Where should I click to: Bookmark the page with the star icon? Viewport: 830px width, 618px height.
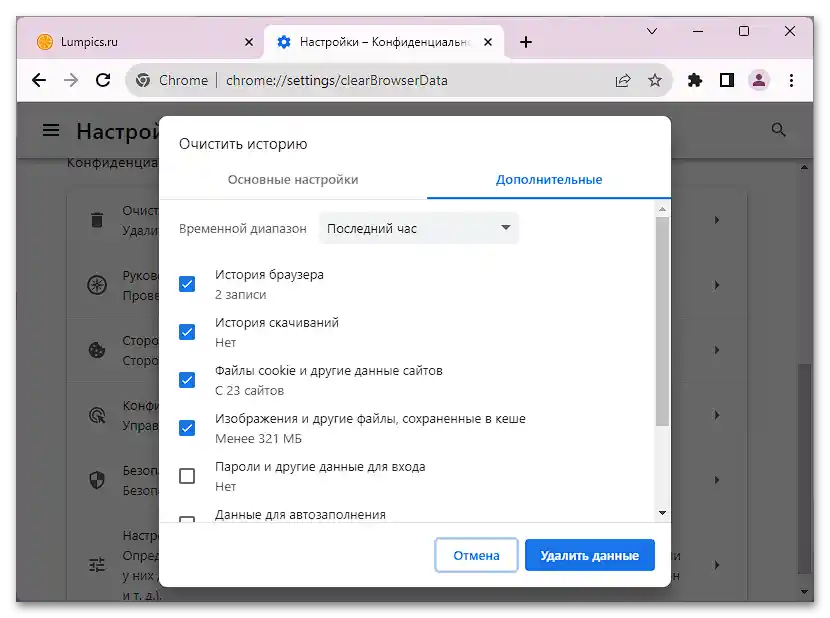655,79
